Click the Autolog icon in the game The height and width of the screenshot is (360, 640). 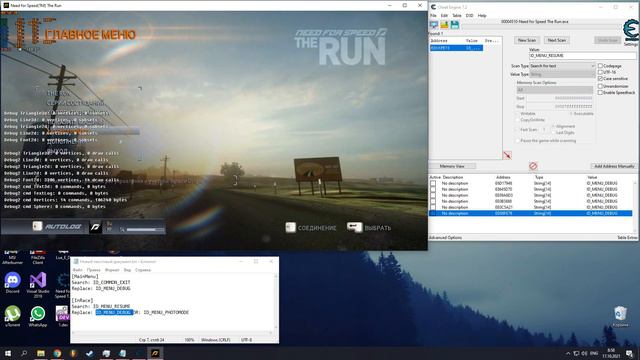pos(37,226)
